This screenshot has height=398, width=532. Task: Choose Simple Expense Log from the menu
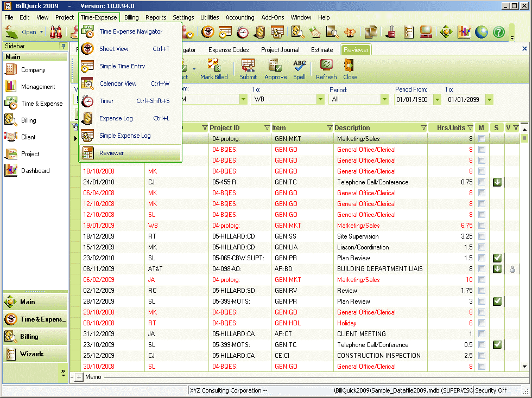131,136
